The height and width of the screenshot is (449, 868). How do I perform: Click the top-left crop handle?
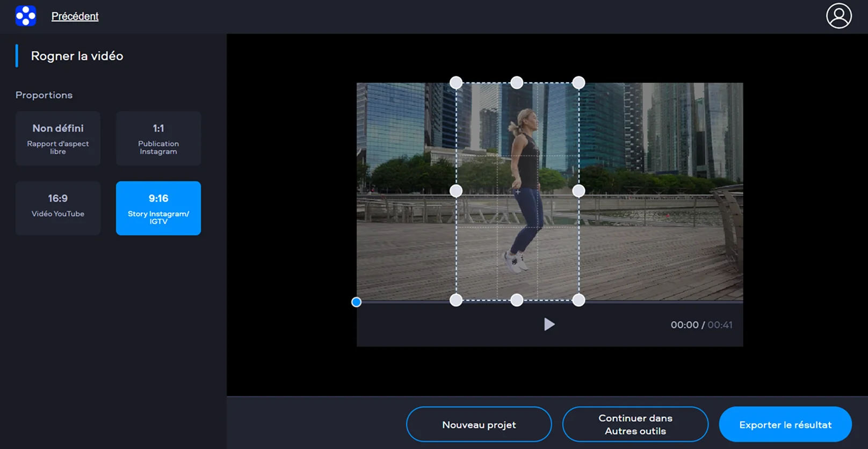456,83
